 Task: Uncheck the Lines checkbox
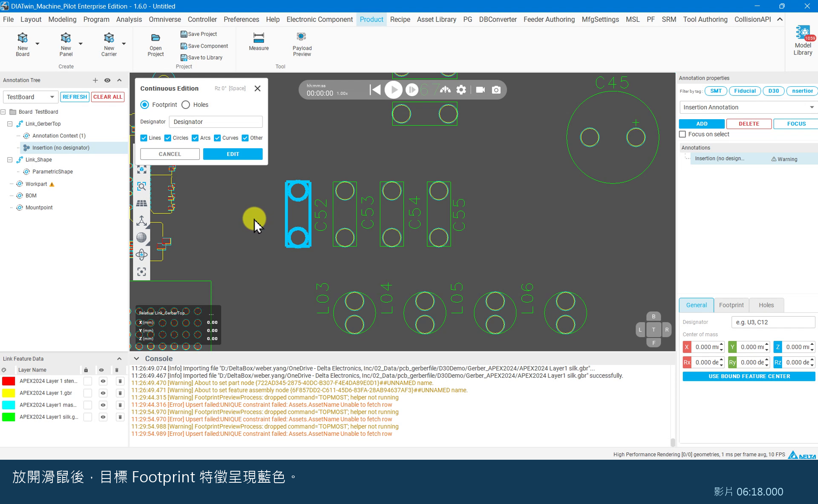pos(144,138)
